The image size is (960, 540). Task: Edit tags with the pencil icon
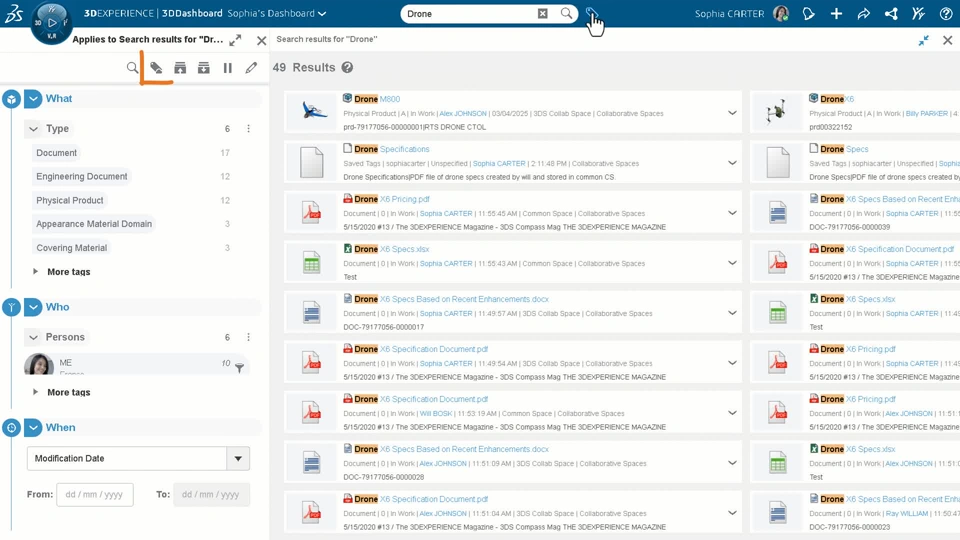(x=251, y=67)
